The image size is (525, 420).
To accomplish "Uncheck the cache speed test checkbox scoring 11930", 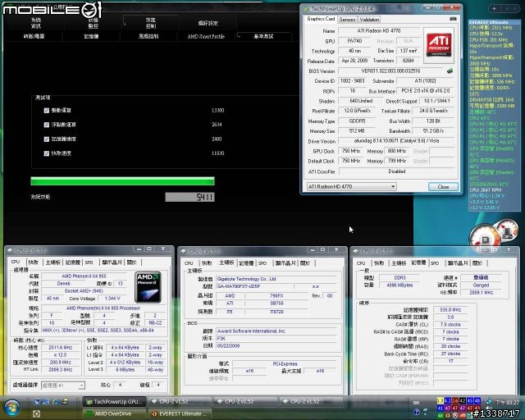I will tap(47, 153).
